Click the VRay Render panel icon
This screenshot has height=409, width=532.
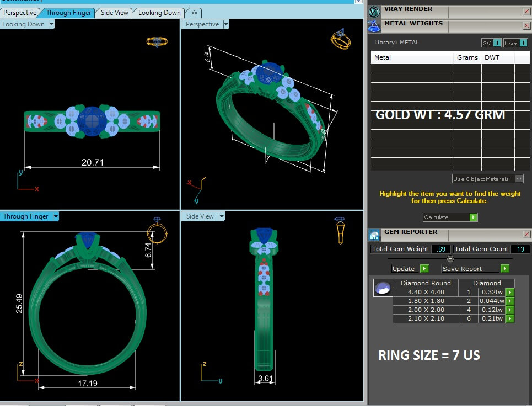coord(374,12)
